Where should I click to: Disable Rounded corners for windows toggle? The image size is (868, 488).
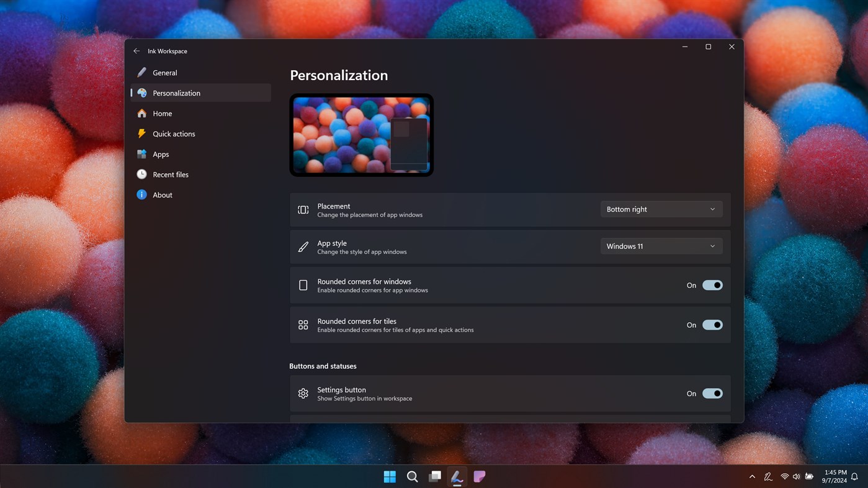[x=712, y=286]
